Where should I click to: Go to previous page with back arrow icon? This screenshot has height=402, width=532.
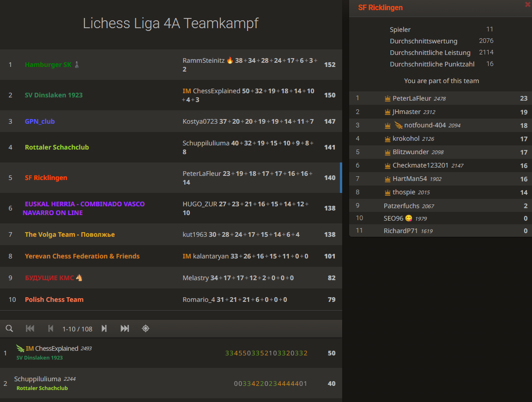point(51,328)
